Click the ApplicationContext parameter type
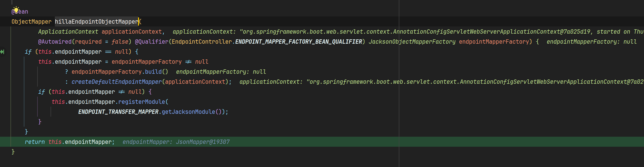This screenshot has width=644, height=167. 68,32
